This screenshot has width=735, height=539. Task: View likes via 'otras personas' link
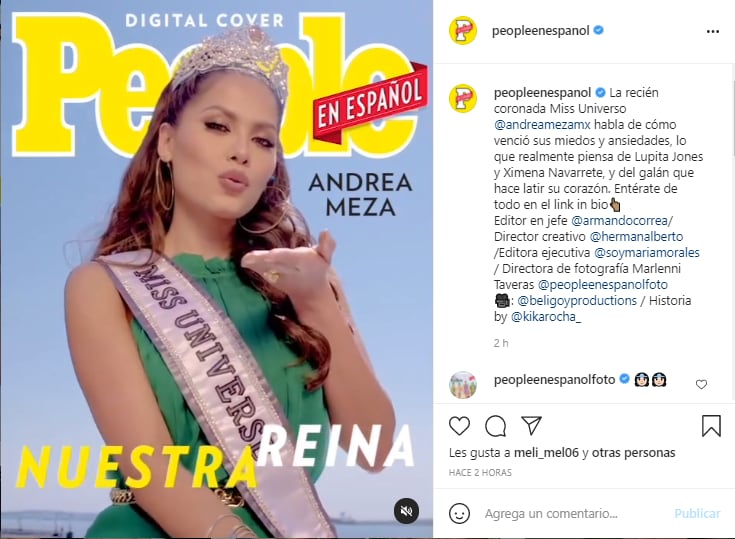coord(633,453)
